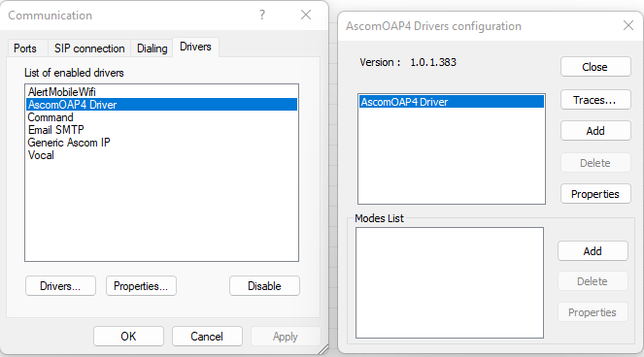Open Properties... in Communication dialog
Screen dimensions: 644x357
click(141, 285)
